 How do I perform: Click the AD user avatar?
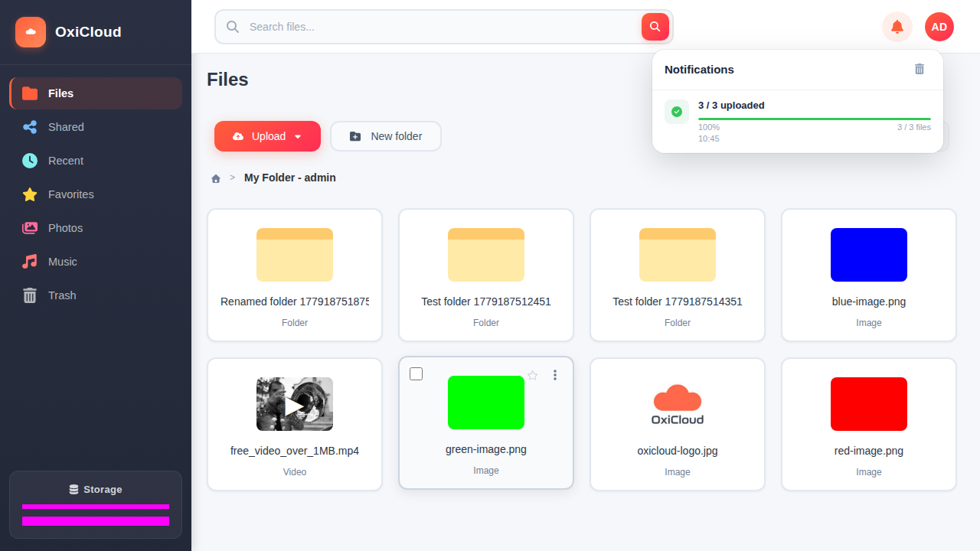[x=939, y=27]
